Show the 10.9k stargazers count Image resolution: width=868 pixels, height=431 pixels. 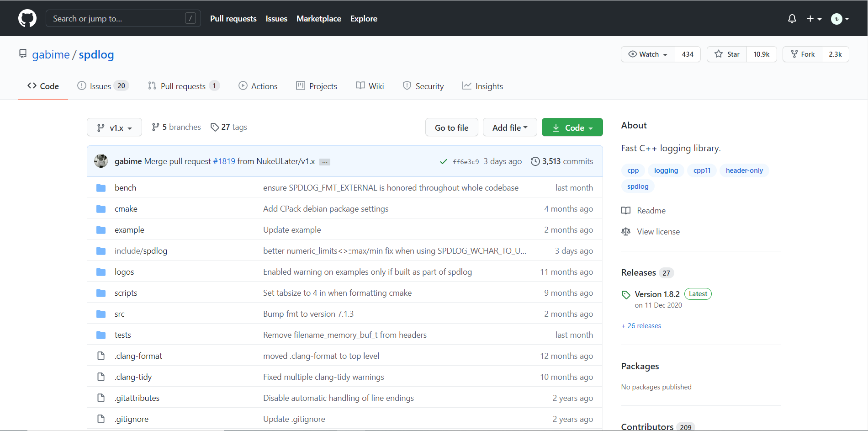coord(762,54)
